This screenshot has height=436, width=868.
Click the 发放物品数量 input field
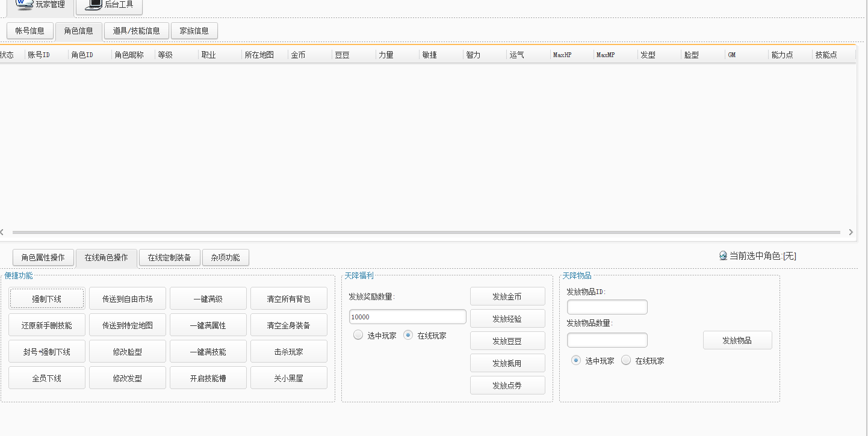[607, 340]
